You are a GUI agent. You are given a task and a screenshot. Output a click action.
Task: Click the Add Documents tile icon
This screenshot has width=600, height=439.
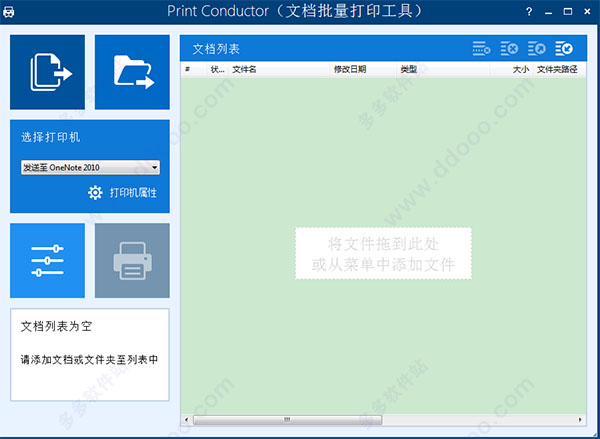pos(47,72)
